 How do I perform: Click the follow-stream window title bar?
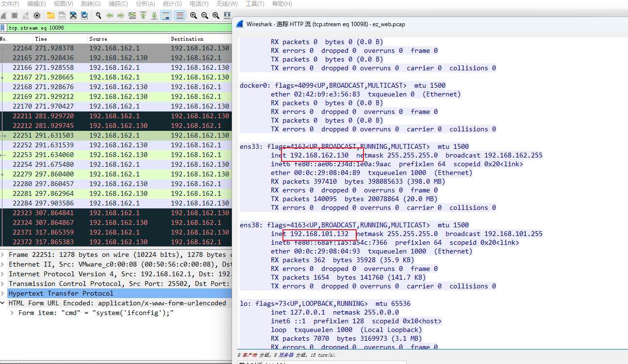coord(430,24)
